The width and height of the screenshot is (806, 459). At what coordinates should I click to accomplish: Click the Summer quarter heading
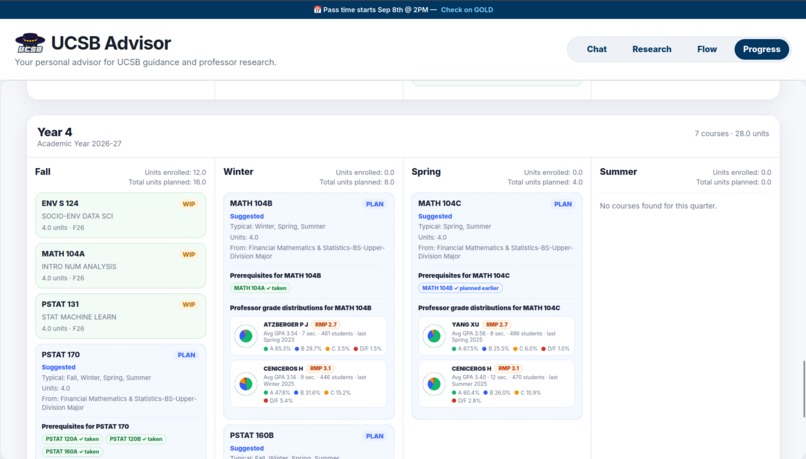(x=618, y=172)
